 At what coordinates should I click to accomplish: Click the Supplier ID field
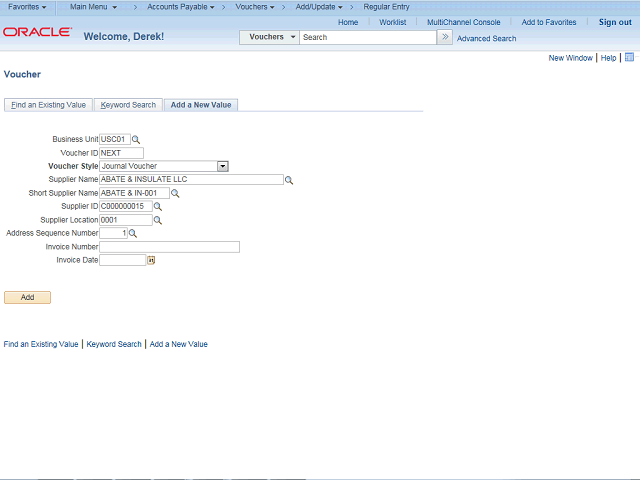126,206
